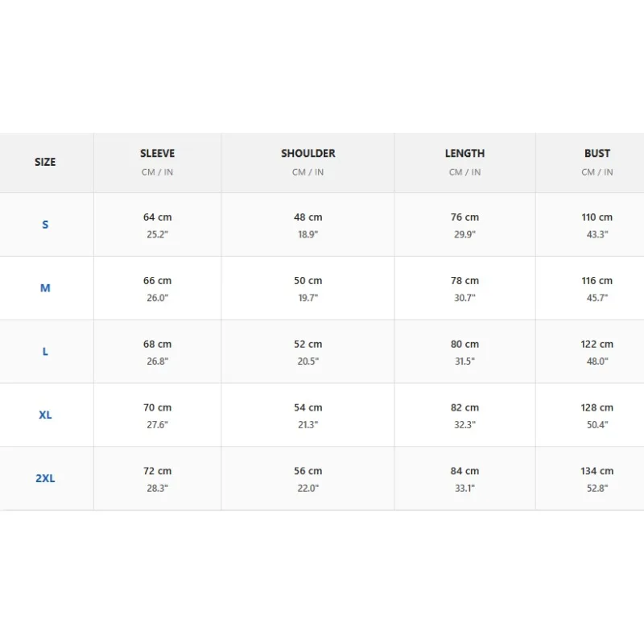Pick size XL row label
This screenshot has height=644, width=644.
tap(45, 415)
